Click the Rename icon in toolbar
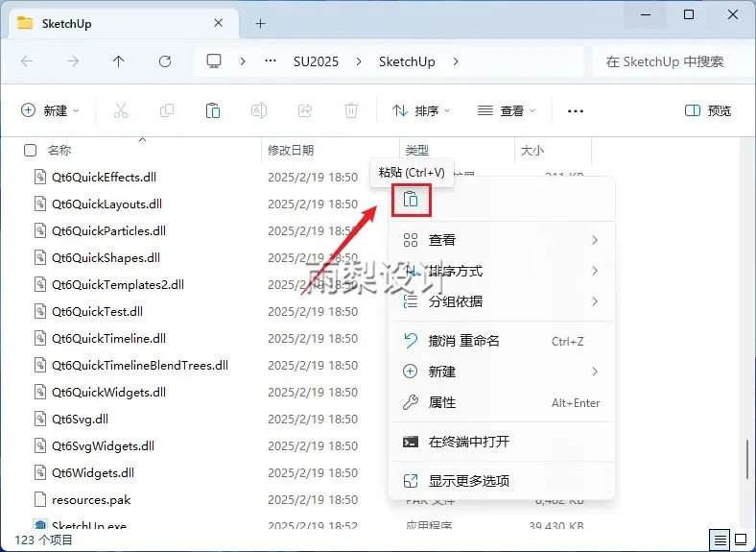The width and height of the screenshot is (756, 552). (259, 111)
